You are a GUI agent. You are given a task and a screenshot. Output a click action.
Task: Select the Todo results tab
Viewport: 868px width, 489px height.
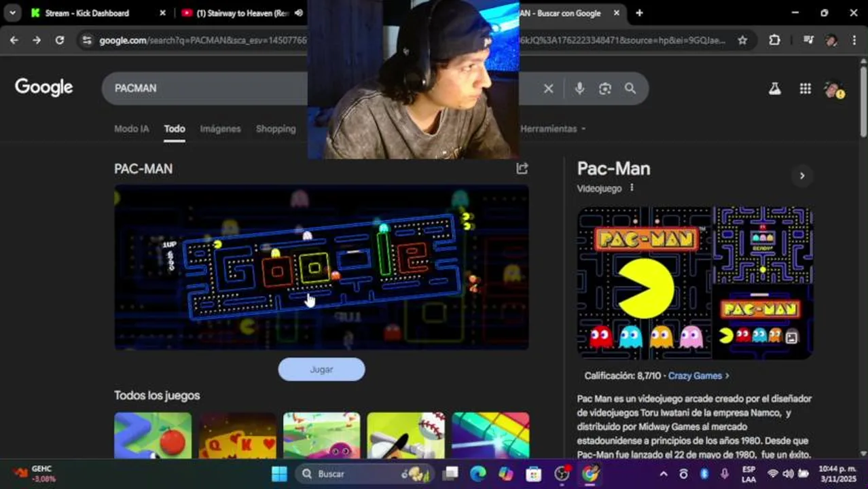point(175,128)
